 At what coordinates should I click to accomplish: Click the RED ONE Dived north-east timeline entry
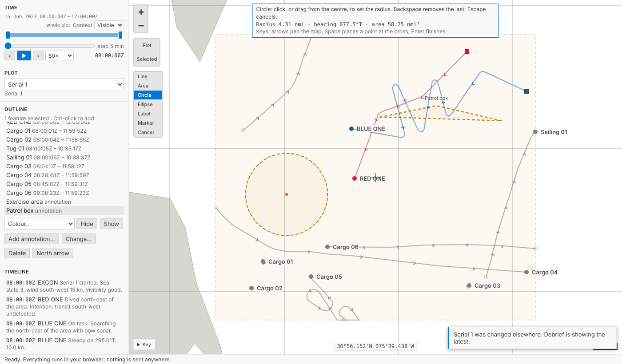[64, 307]
